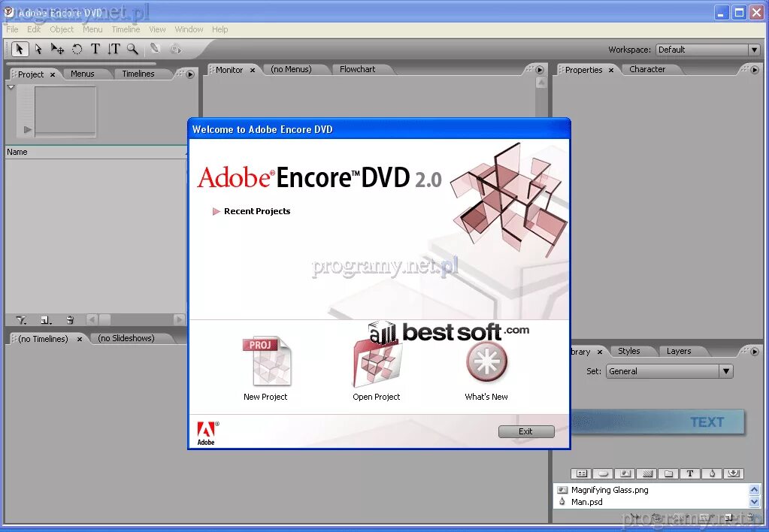
Task: Switch to the Character tab
Action: [x=647, y=69]
